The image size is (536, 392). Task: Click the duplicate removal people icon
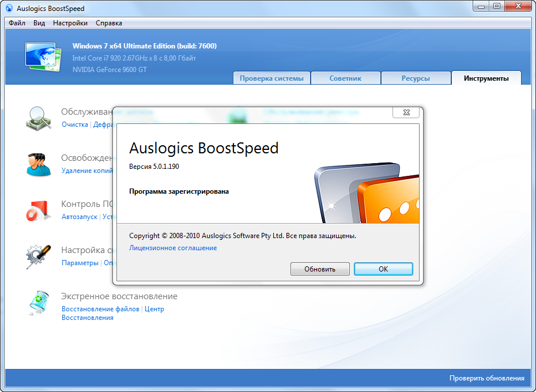38,164
